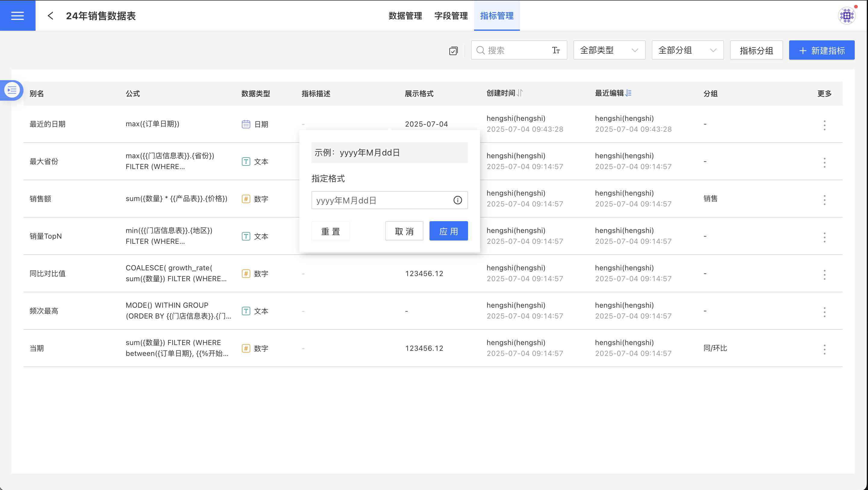
Task: Sort by 创建时间 column icon
Action: 520,93
